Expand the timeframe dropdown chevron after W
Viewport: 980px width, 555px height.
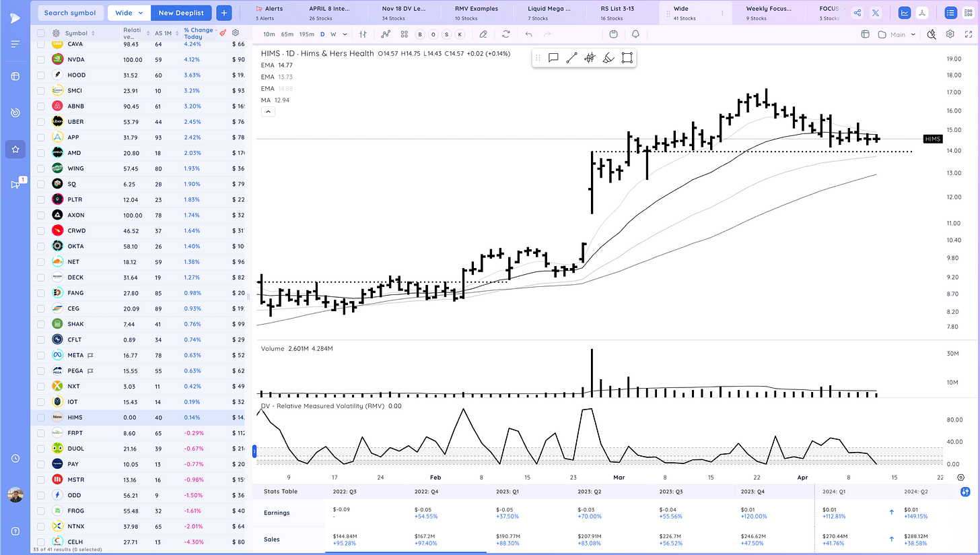345,34
